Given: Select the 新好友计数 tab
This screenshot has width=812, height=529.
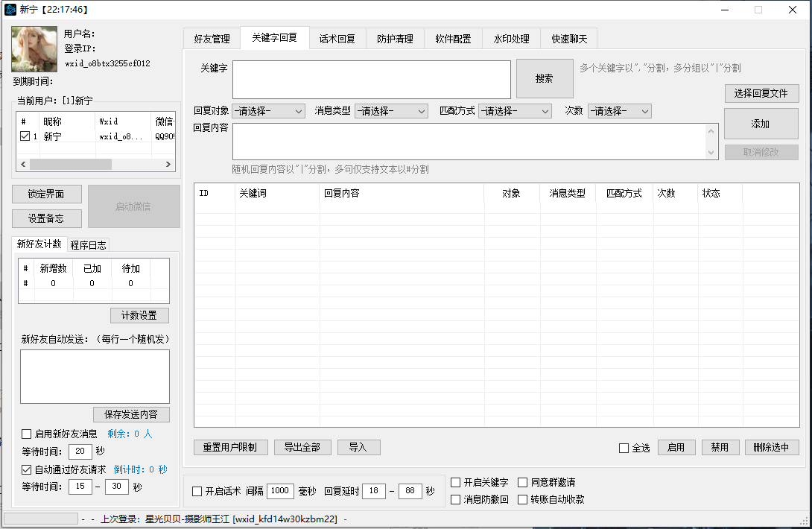Looking at the screenshot, I should [x=39, y=244].
